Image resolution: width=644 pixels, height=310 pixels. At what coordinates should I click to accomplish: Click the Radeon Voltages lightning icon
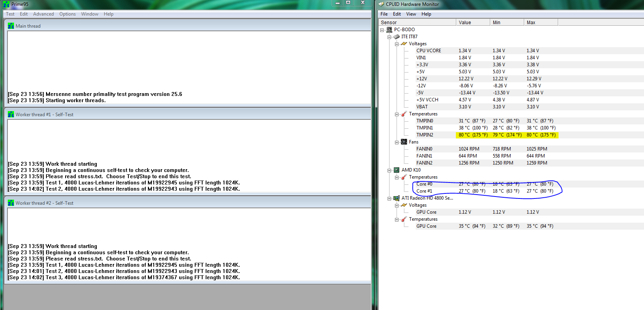(404, 205)
